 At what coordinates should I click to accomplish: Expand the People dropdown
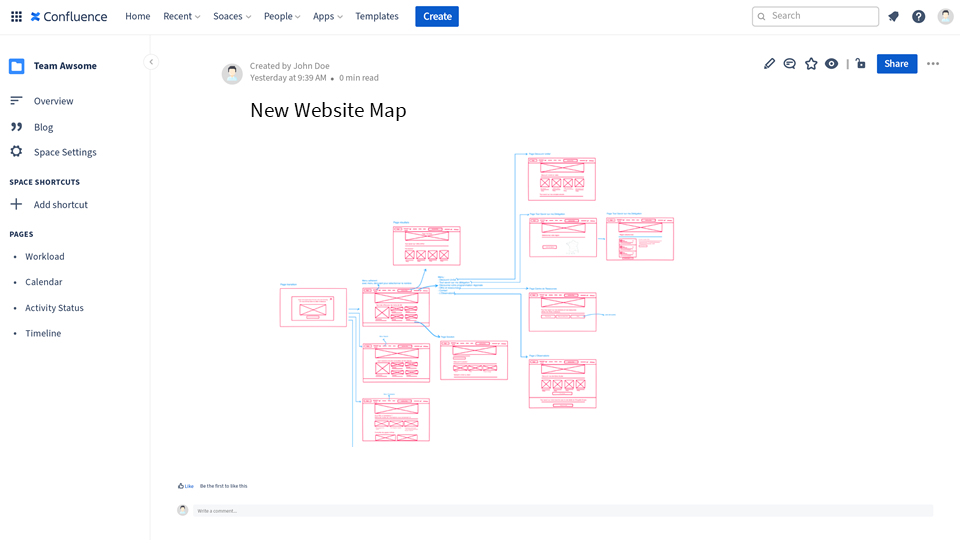pyautogui.click(x=282, y=17)
